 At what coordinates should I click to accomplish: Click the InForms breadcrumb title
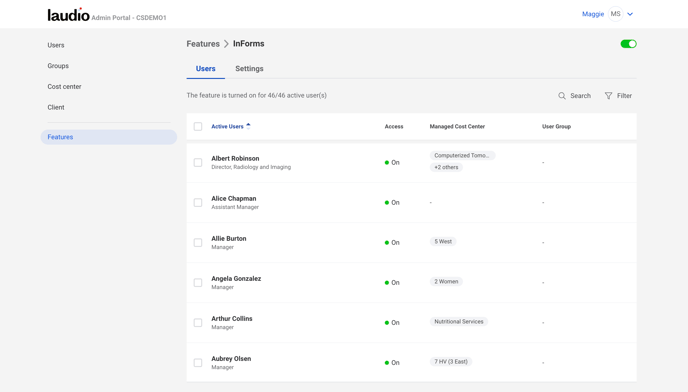click(x=248, y=44)
